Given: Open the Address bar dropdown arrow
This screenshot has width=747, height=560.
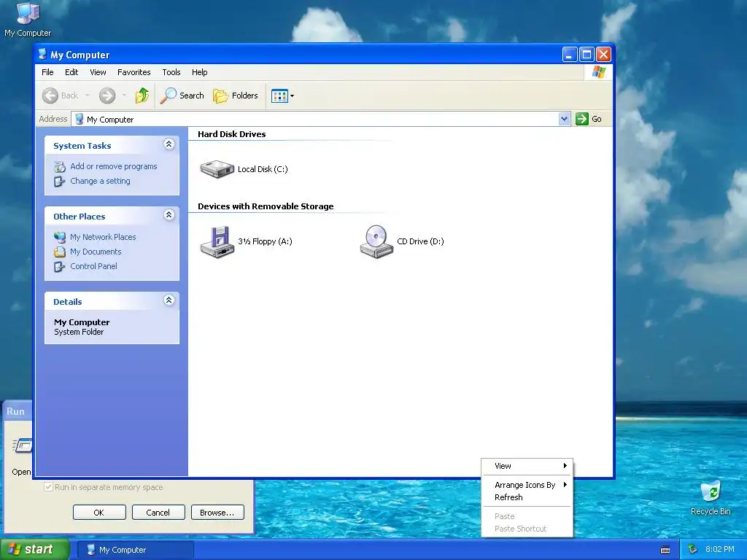Looking at the screenshot, I should 564,119.
